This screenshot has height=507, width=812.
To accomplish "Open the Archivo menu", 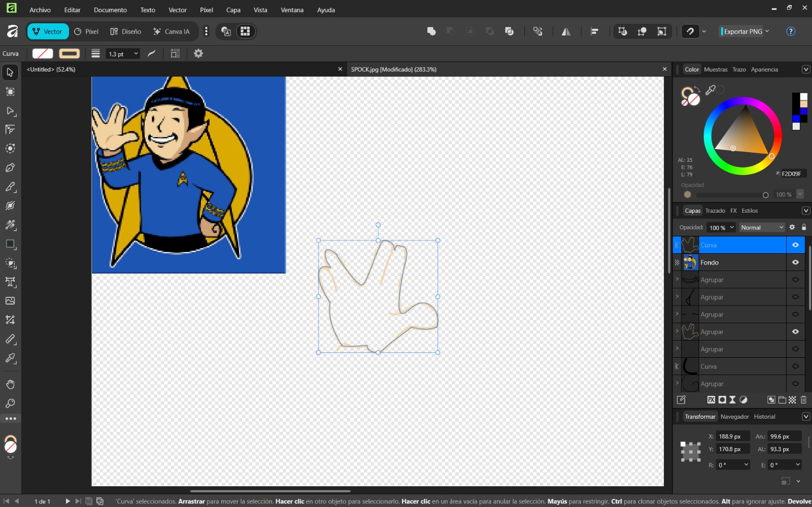I will tap(40, 10).
